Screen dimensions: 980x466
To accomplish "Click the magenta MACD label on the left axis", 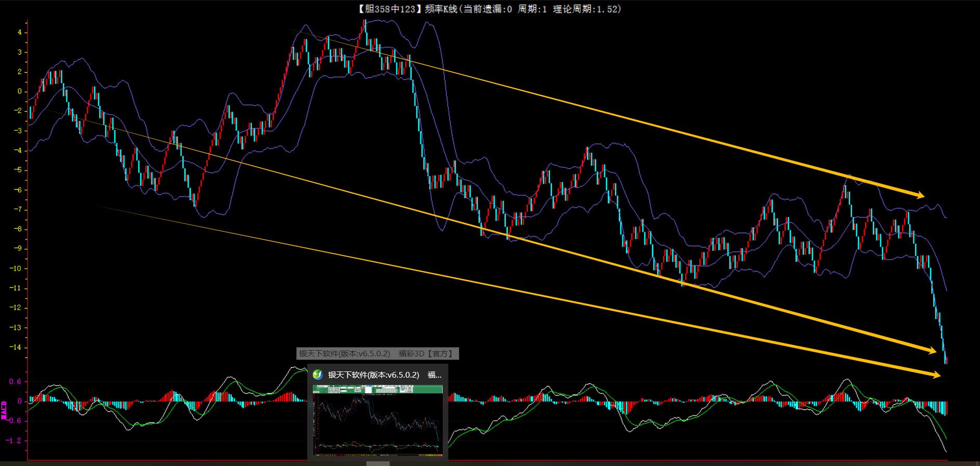I will [4, 410].
